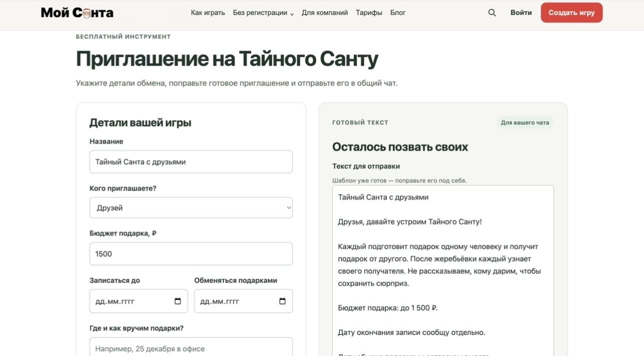The height and width of the screenshot is (356, 644).
Task: Open the 'Тарифы' page
Action: pos(369,13)
